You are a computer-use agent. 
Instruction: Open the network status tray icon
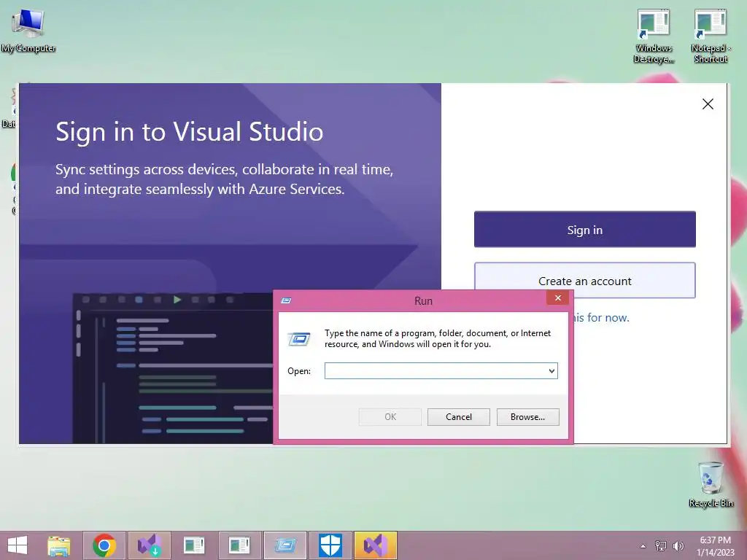click(x=661, y=545)
